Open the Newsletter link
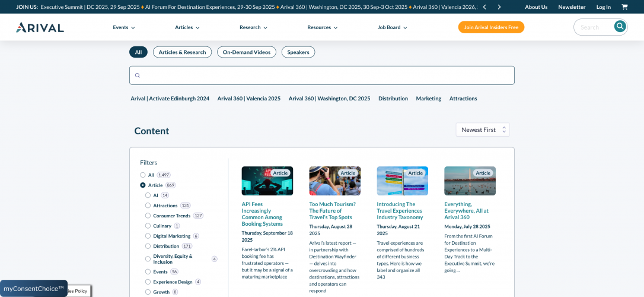 point(572,7)
